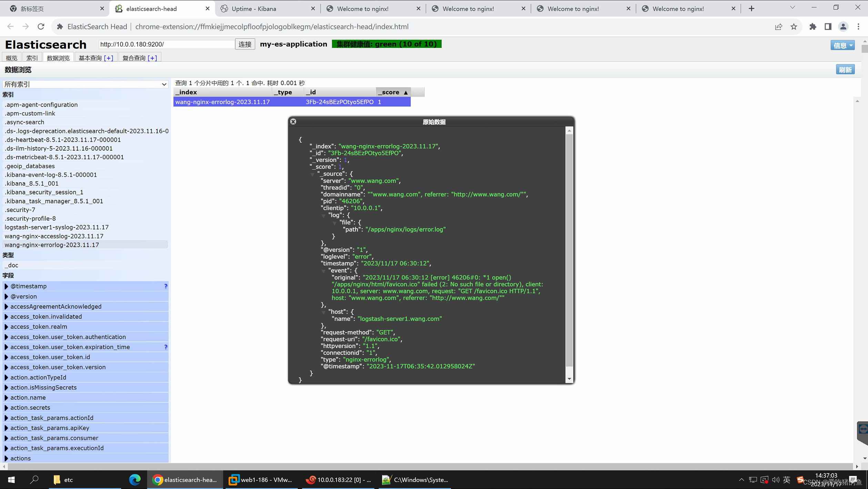Close the 原始数据 raw data popup
The width and height of the screenshot is (868, 489).
(x=293, y=122)
